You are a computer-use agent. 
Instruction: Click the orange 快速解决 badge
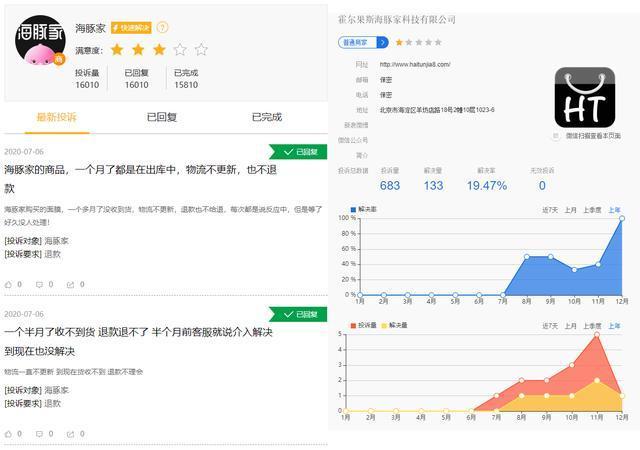click(x=131, y=27)
